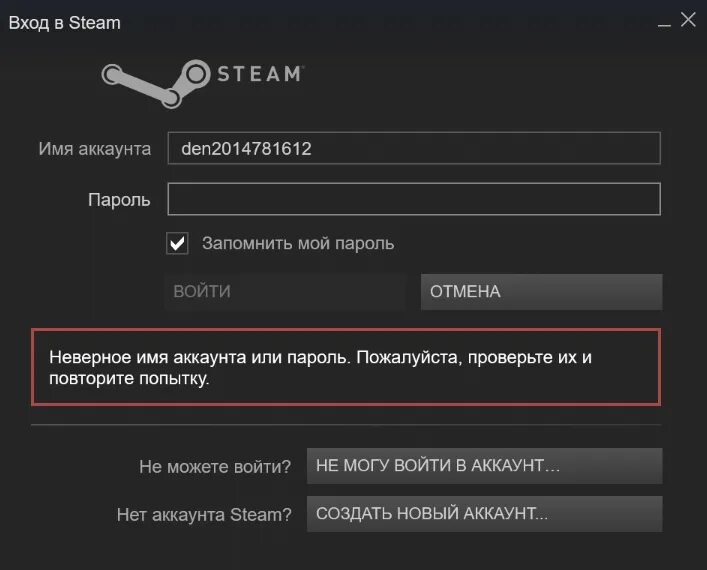Uncheck the Запомнить мой пароль checkbox
This screenshot has width=707, height=570.
point(177,244)
